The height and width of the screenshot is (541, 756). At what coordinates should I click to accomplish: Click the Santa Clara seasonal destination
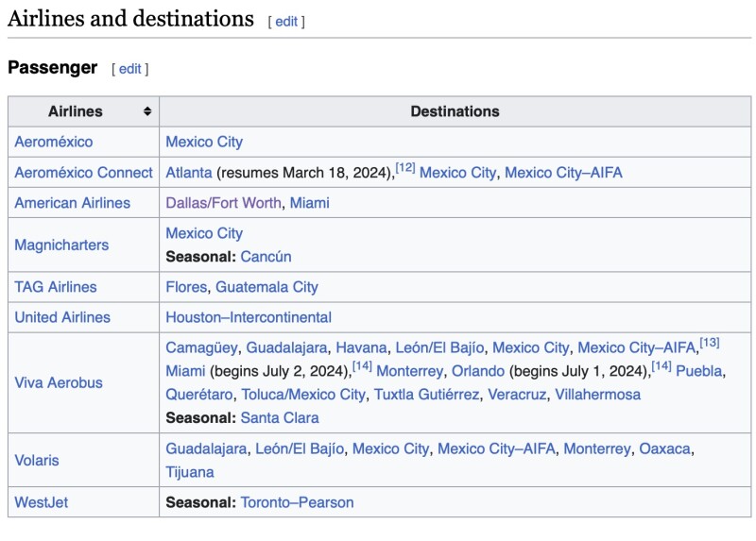pos(280,417)
